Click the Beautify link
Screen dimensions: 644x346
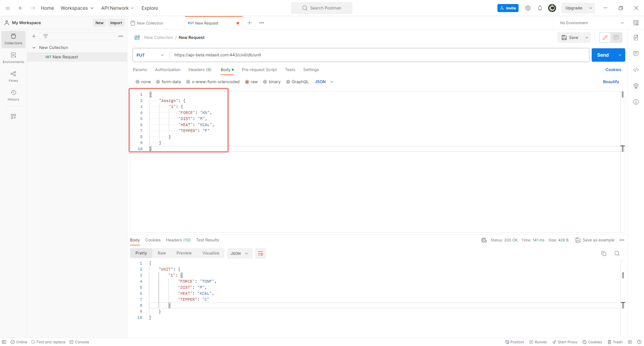coord(611,82)
